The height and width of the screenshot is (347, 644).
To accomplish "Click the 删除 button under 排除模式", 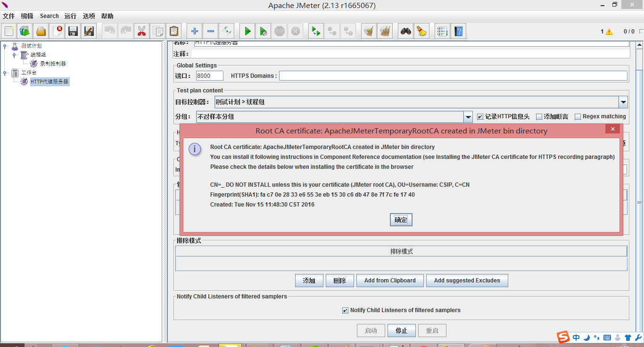I will pos(340,281).
